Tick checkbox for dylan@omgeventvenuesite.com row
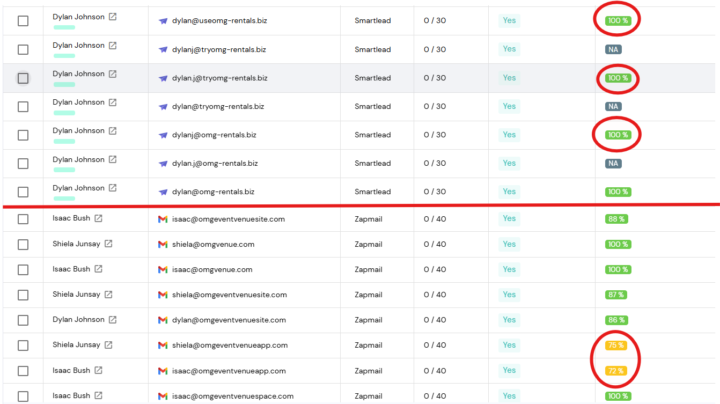Image resolution: width=720 pixels, height=404 pixels. point(23,320)
